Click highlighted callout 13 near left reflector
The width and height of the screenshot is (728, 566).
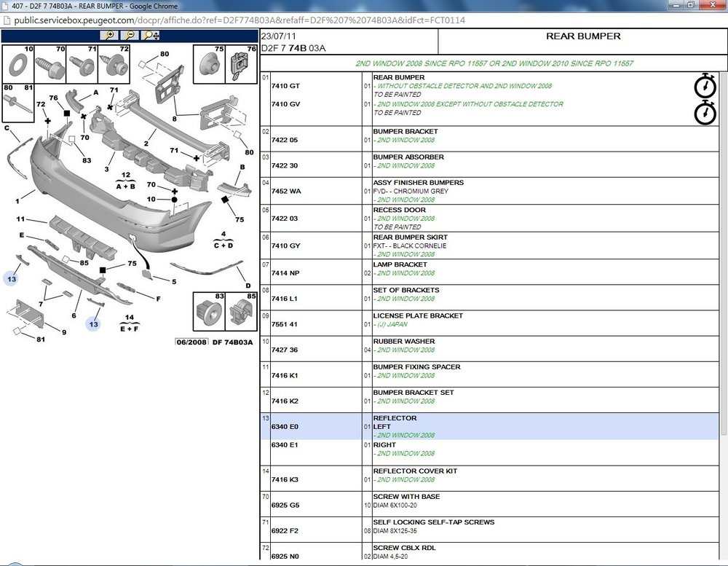click(x=12, y=279)
